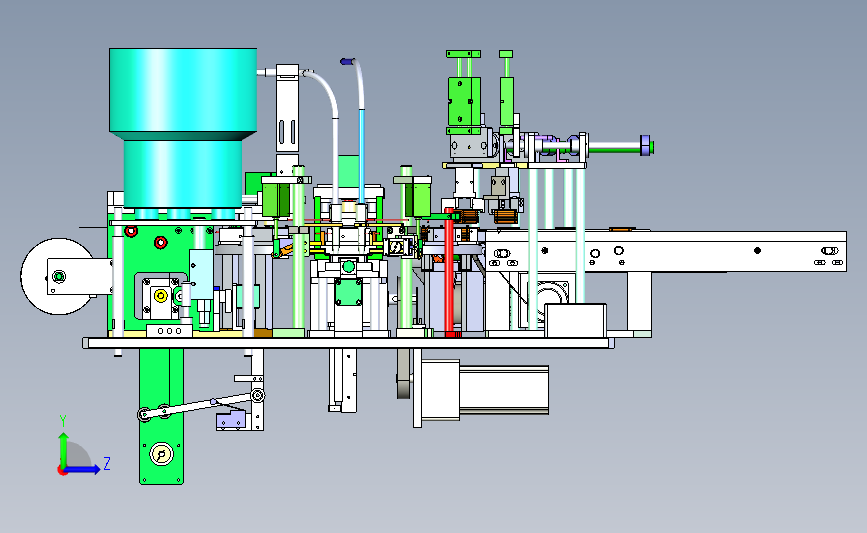The image size is (867, 533).
Task: Select the green hanging bracket plate below the base
Action: [x=161, y=416]
